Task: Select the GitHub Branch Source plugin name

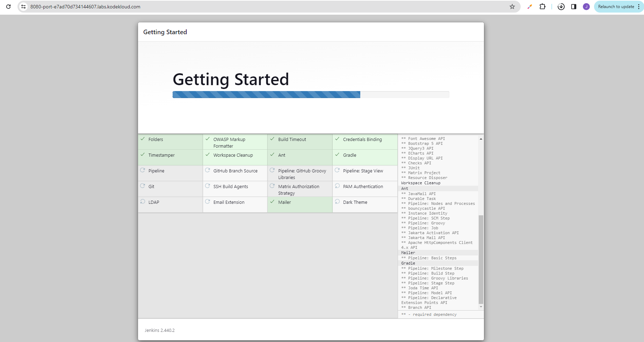Action: click(x=236, y=171)
